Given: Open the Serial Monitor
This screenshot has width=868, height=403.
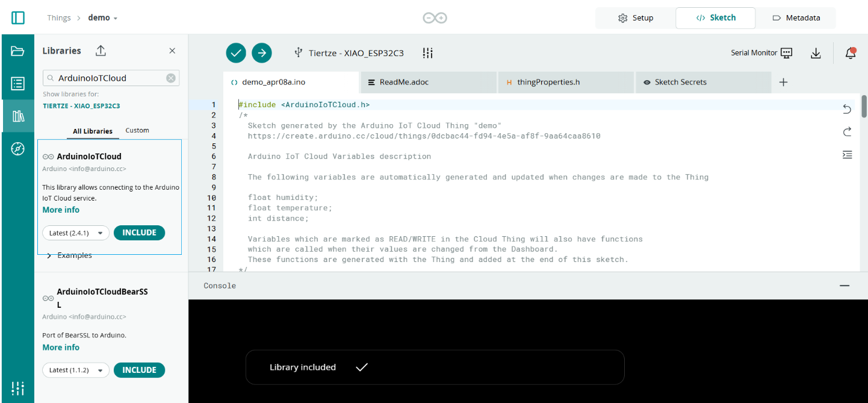Looking at the screenshot, I should [x=761, y=53].
